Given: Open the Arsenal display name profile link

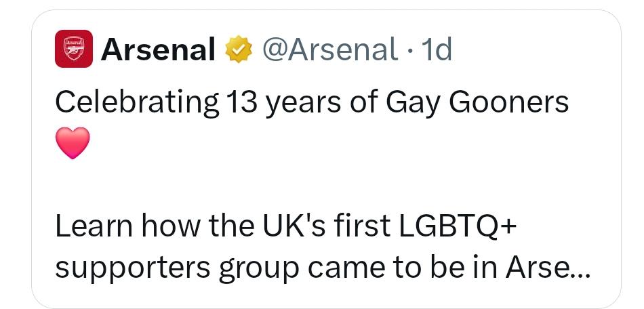Looking at the screenshot, I should (x=158, y=49).
